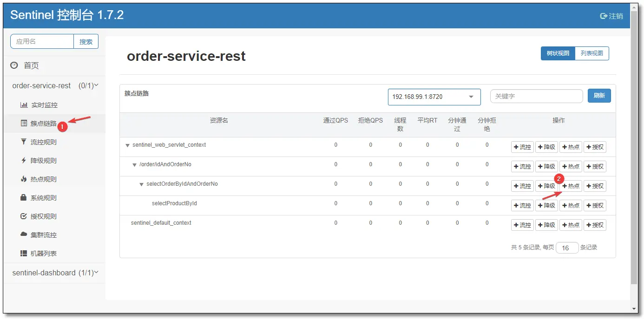644x319 pixels.
Task: Click the 刷新 refresh button
Action: point(599,96)
